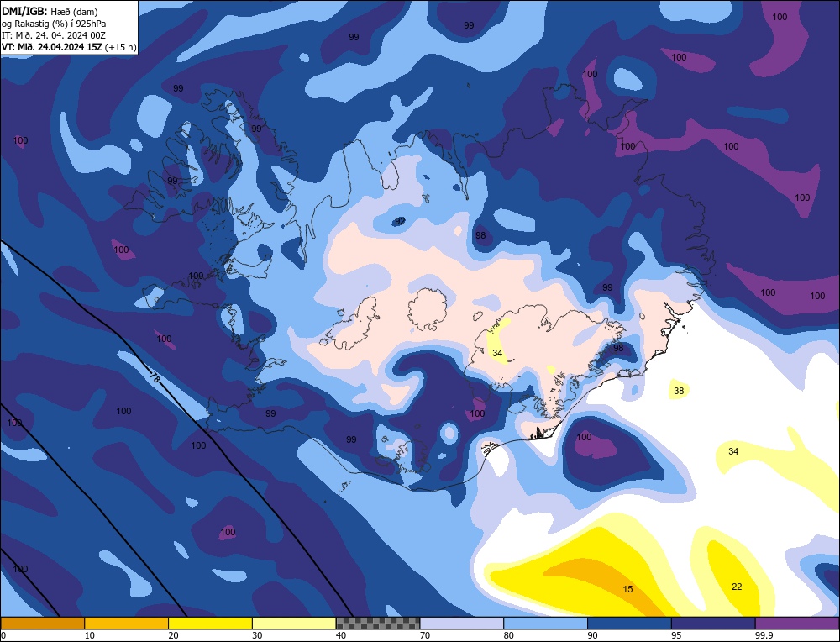Click the '34' value on the glacier
Image resolution: width=840 pixels, height=642 pixels.
497,353
